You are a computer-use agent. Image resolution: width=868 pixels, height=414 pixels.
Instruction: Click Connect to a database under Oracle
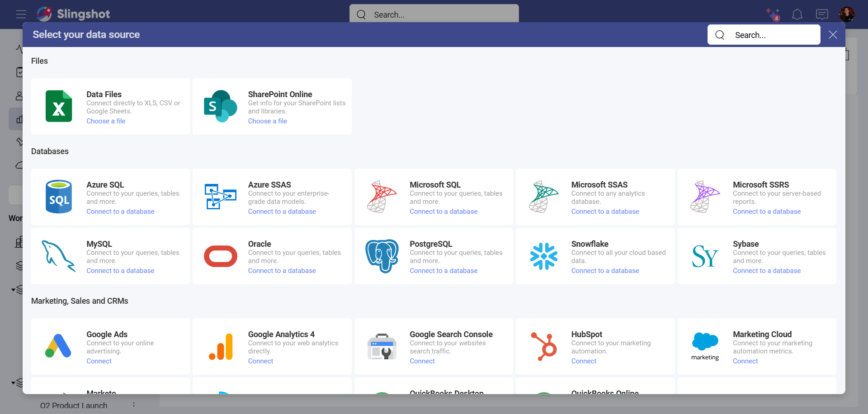click(x=282, y=271)
